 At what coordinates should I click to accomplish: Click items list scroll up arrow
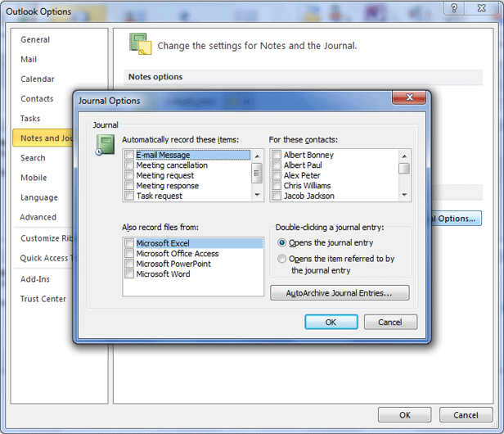257,156
